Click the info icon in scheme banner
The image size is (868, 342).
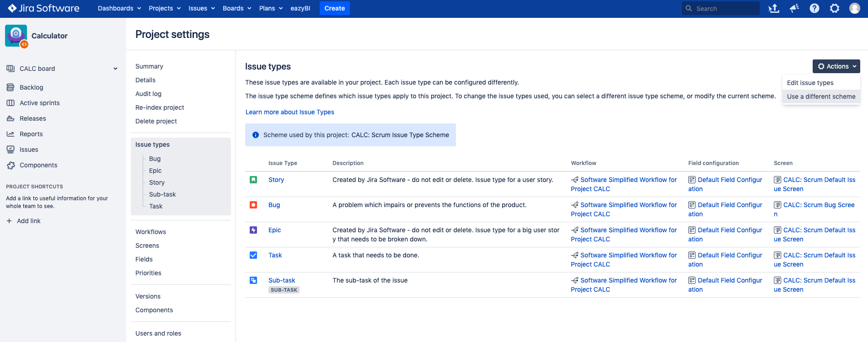[256, 135]
